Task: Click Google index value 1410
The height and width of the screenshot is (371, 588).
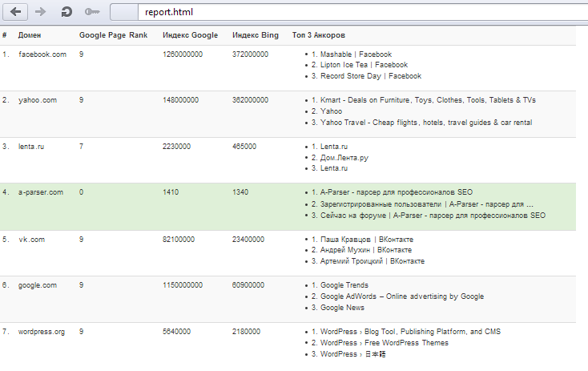Action: click(x=171, y=192)
